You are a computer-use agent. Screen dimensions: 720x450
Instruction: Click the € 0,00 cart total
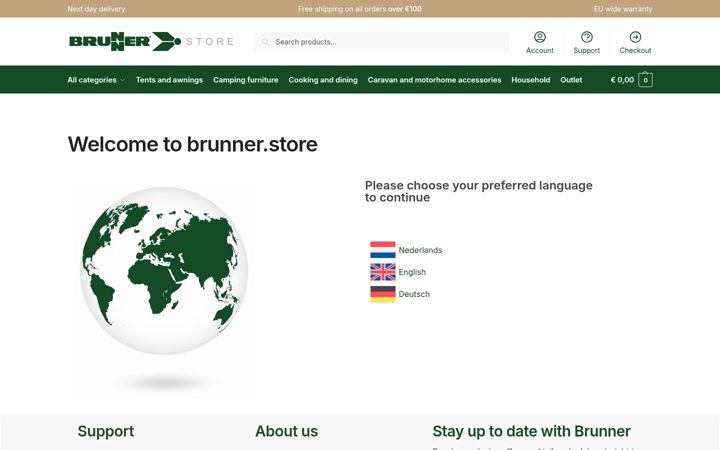point(622,80)
